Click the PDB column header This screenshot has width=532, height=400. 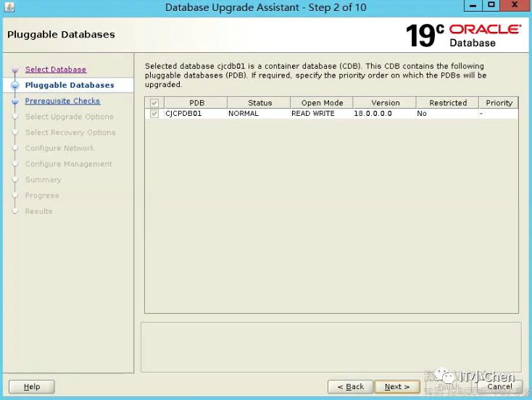pyautogui.click(x=196, y=102)
